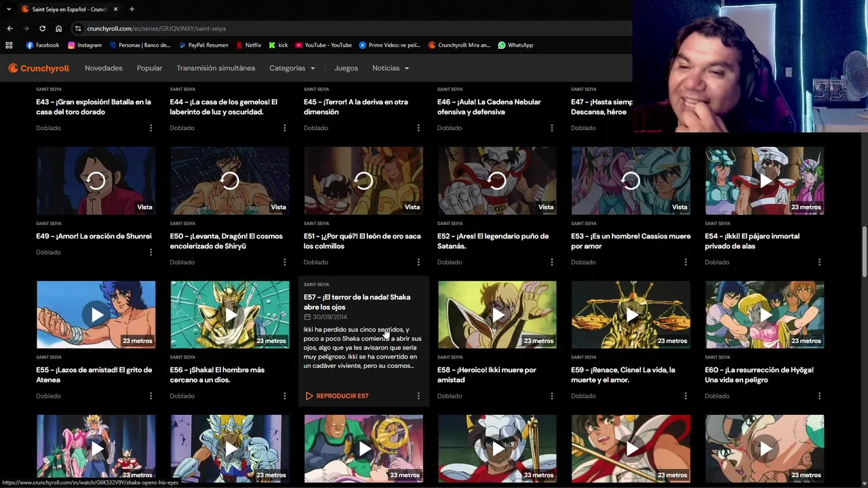
Task: Open options menu for episode E58
Action: pos(551,396)
